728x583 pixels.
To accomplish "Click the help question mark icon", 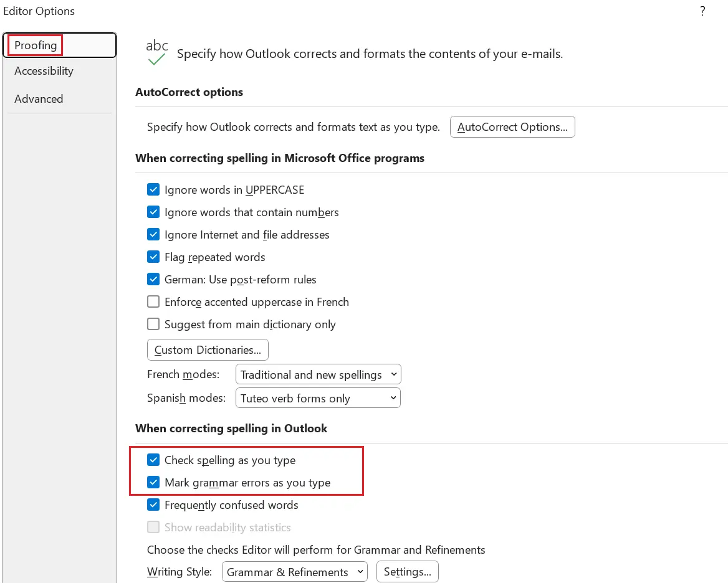I will (x=702, y=11).
